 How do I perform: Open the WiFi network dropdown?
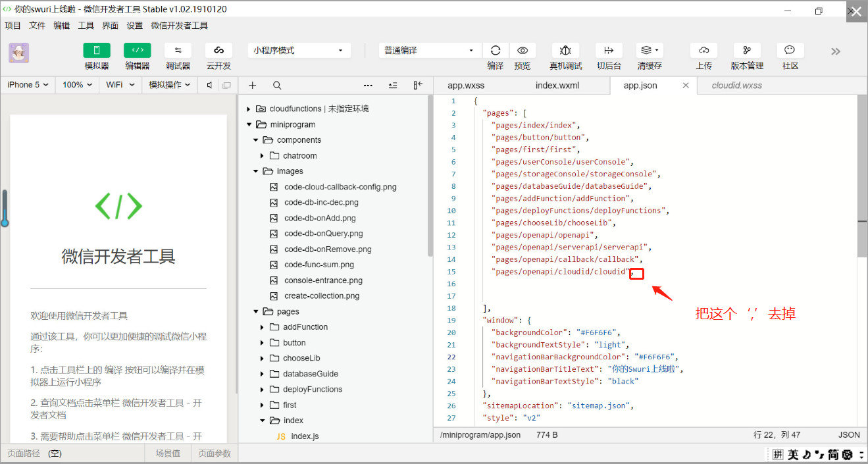click(120, 85)
